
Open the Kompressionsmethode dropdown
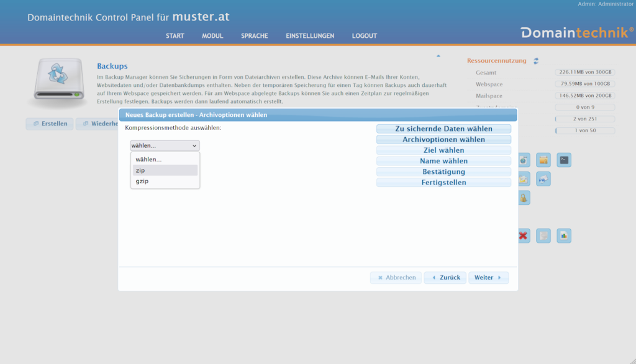click(x=165, y=146)
